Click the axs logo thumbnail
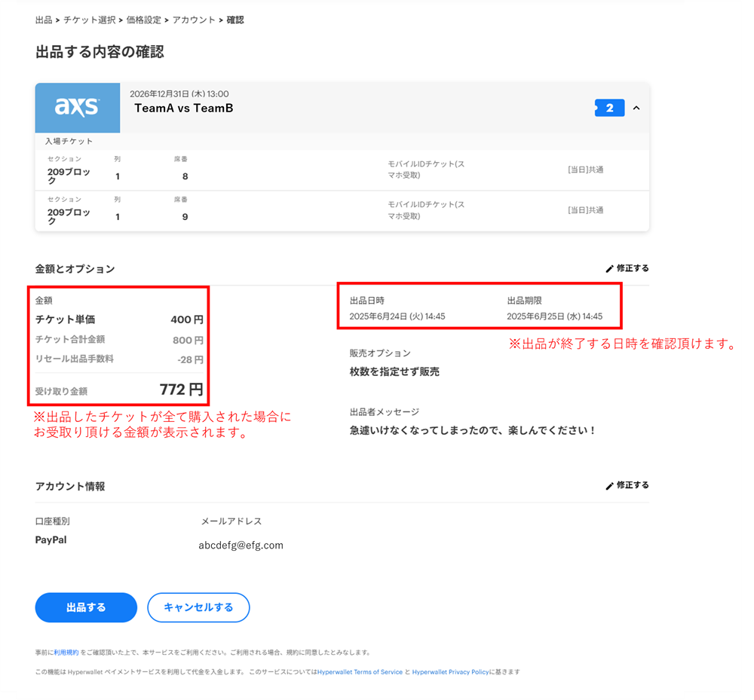754x700 pixels. tap(78, 108)
